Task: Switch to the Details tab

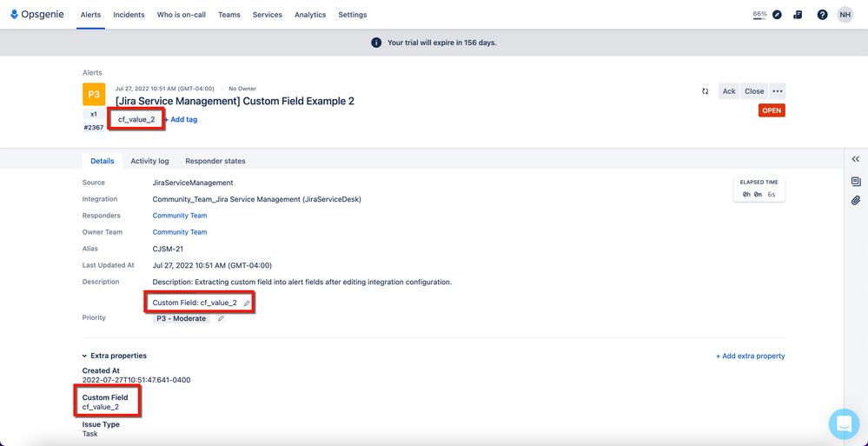Action: click(103, 161)
